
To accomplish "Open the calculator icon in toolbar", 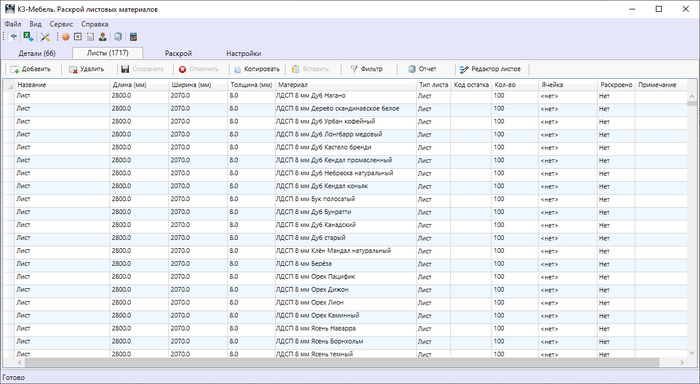I will tap(133, 37).
